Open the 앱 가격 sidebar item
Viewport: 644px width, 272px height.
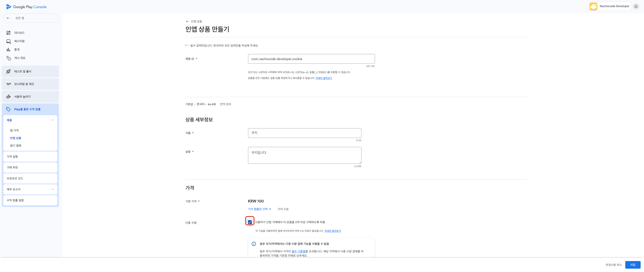pos(14,130)
